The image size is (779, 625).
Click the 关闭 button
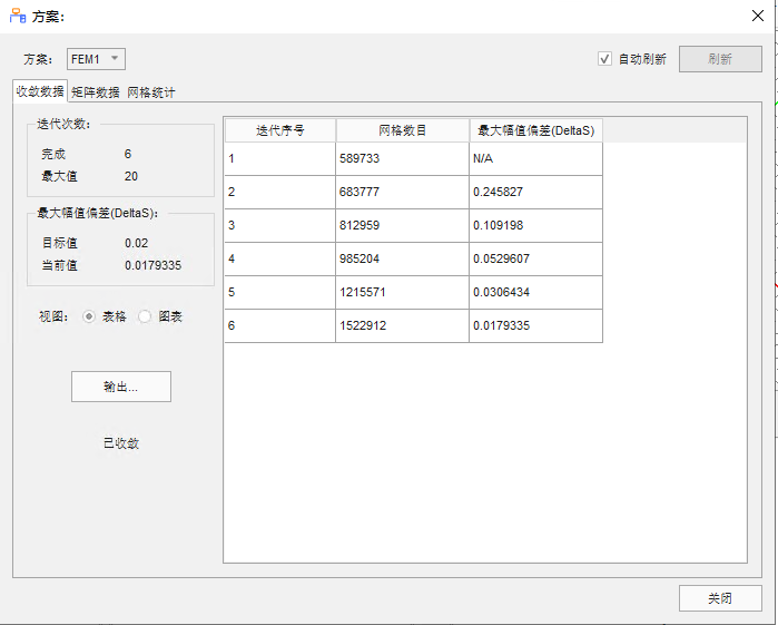click(x=720, y=598)
